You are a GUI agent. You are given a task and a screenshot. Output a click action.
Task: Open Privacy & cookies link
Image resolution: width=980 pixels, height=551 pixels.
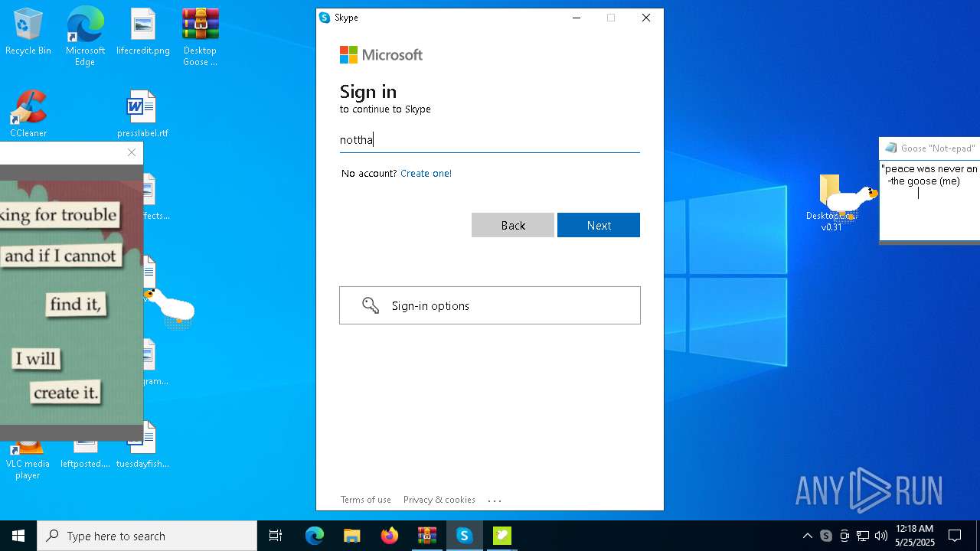pos(439,500)
